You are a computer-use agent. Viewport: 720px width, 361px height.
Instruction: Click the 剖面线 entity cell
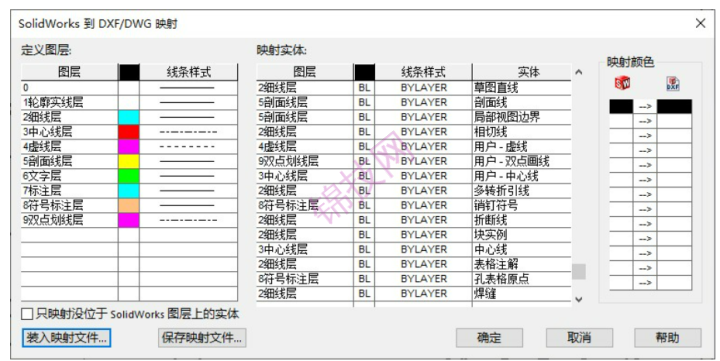tap(522, 102)
